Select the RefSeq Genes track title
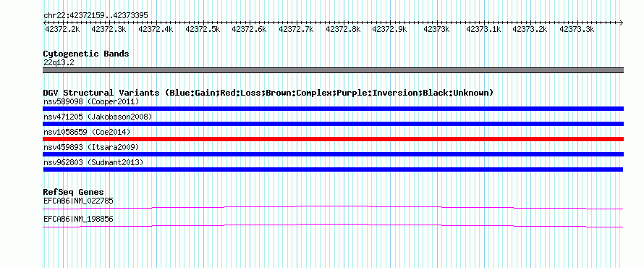Viewport: 644px width, 268px height. 74,192
